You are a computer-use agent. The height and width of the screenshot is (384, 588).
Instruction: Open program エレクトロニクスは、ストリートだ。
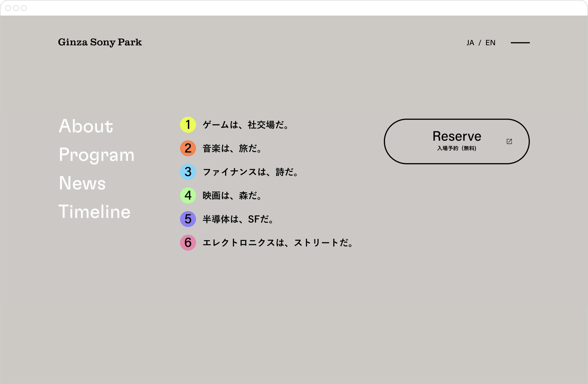[278, 243]
